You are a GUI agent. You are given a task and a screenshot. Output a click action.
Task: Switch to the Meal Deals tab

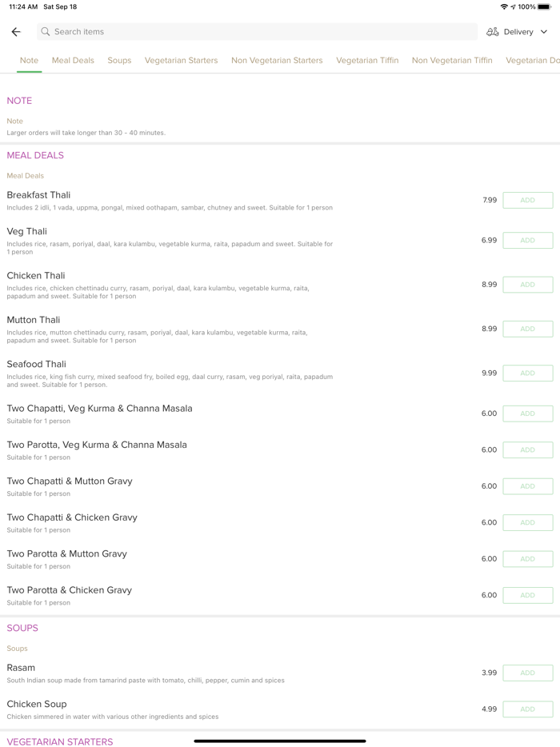pos(73,61)
